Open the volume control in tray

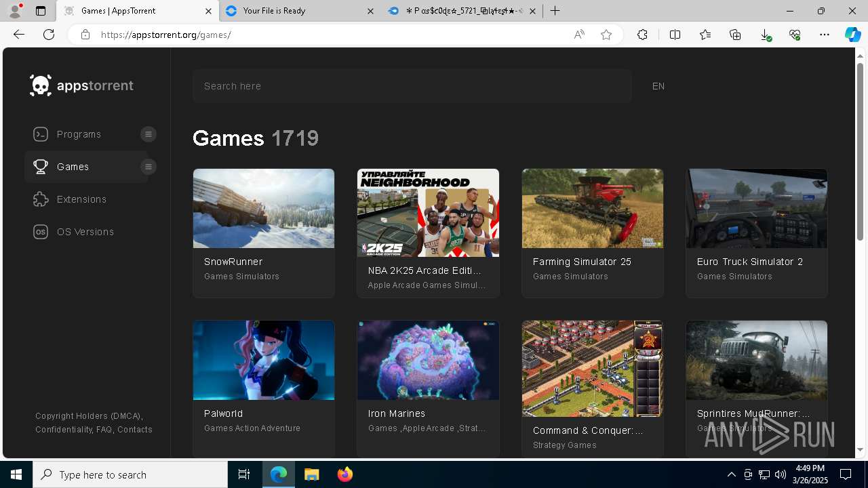coord(781,474)
